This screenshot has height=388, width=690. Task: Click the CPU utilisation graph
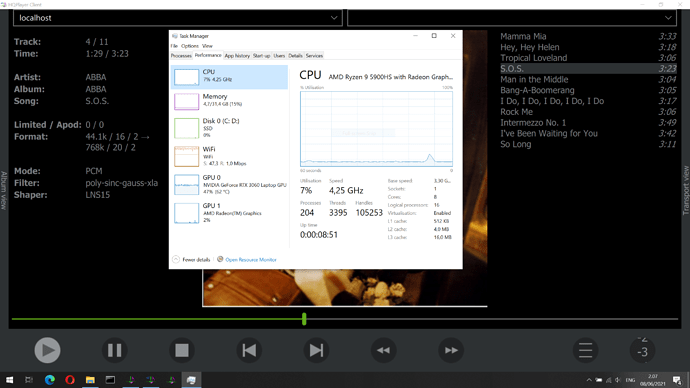pyautogui.click(x=376, y=129)
